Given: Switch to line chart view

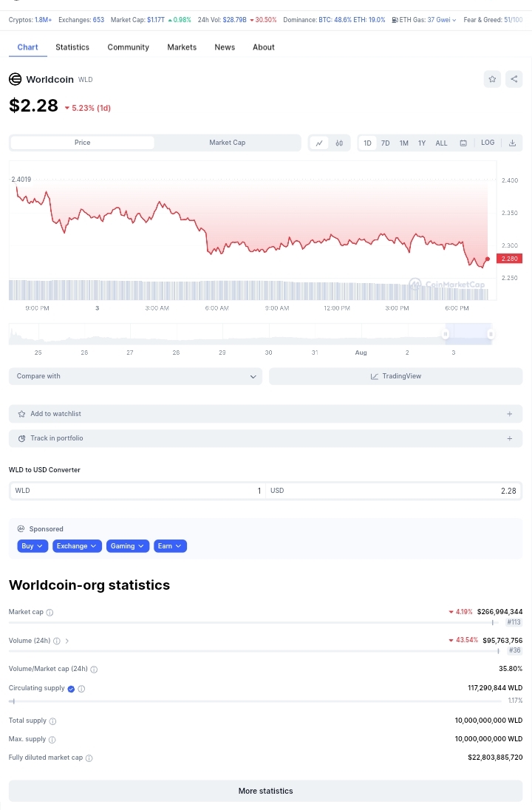Looking at the screenshot, I should (x=319, y=143).
